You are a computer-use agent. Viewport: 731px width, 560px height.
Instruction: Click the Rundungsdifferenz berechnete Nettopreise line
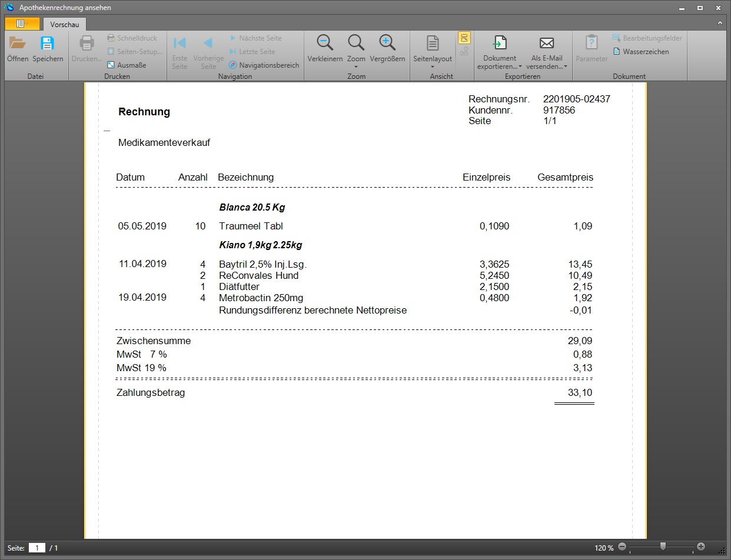(313, 310)
